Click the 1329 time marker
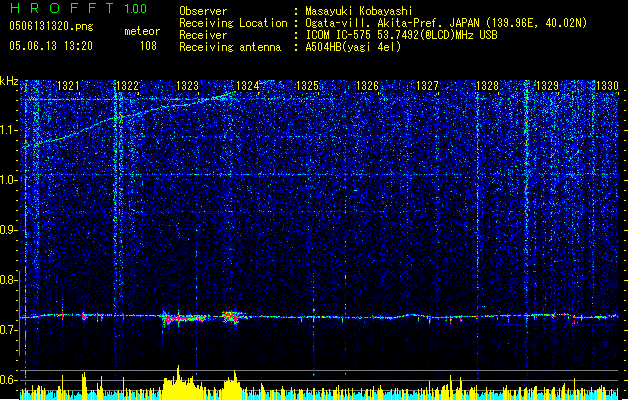The image size is (629, 400). coord(547,86)
